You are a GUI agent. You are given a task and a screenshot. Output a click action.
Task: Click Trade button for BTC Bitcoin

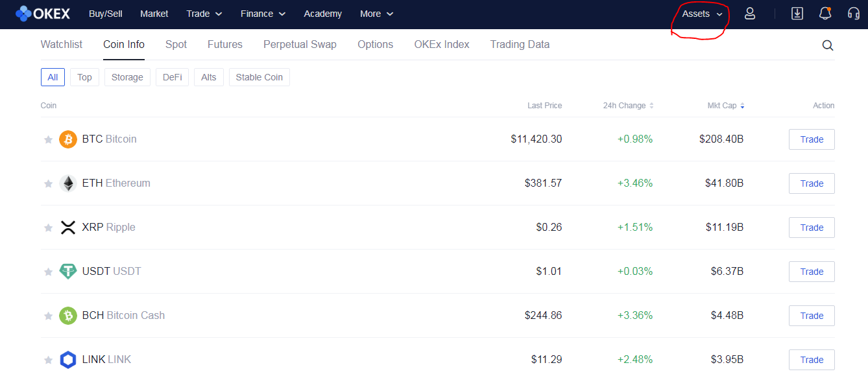point(812,139)
